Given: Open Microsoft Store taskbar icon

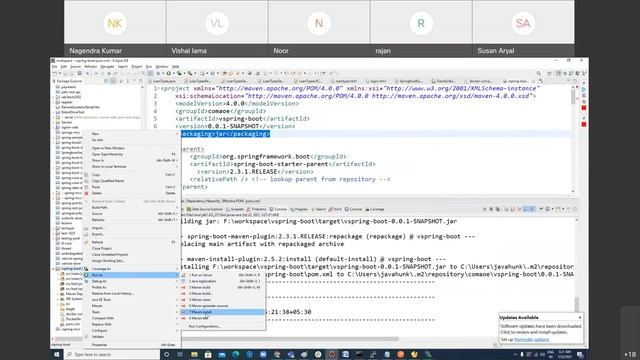Looking at the screenshot, I should [208, 354].
